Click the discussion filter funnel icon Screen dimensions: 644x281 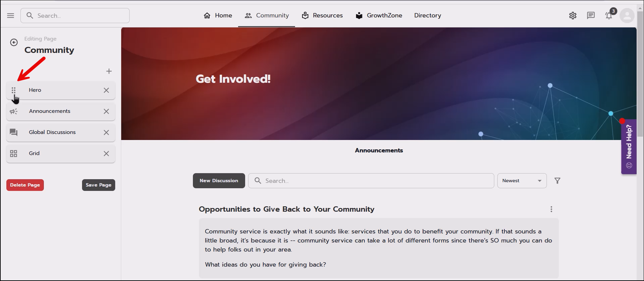click(x=557, y=181)
